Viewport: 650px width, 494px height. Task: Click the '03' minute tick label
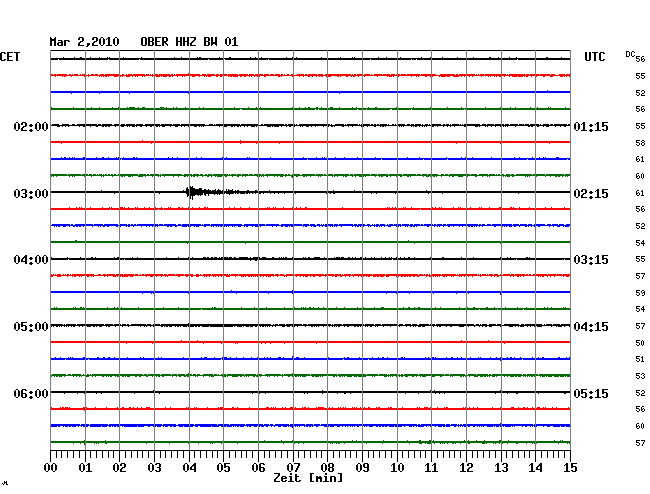(154, 468)
